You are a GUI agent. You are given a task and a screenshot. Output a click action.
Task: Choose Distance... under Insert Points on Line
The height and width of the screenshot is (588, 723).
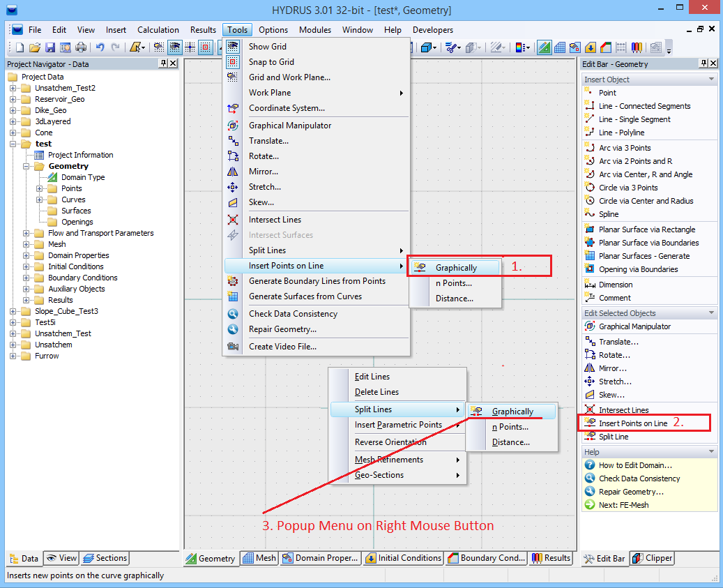(455, 299)
